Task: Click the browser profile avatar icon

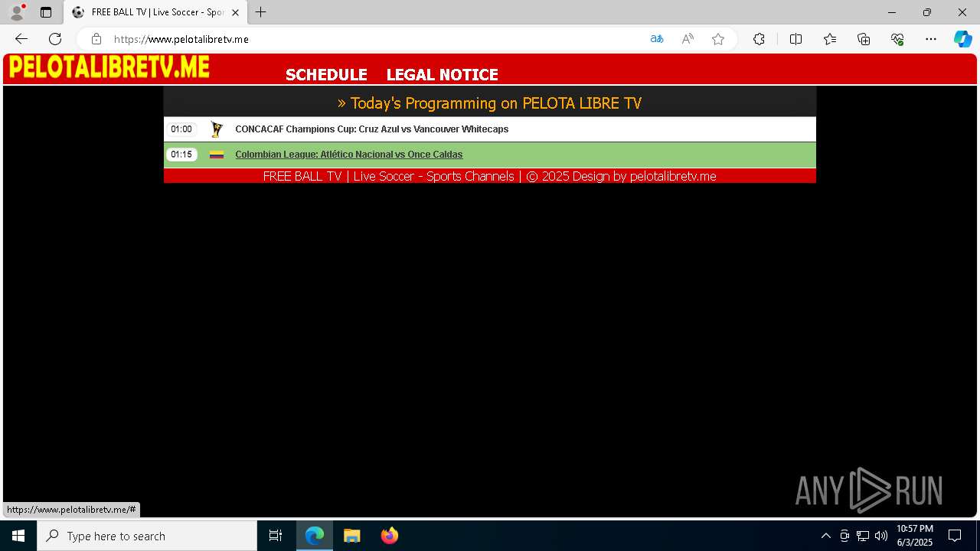Action: point(16,12)
